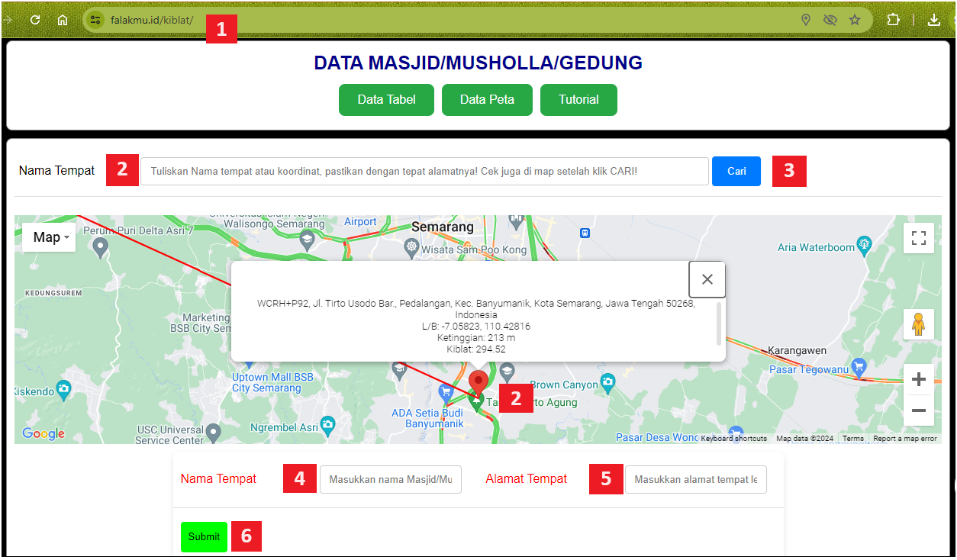
Task: Select the Street View pegman icon
Action: tap(919, 324)
